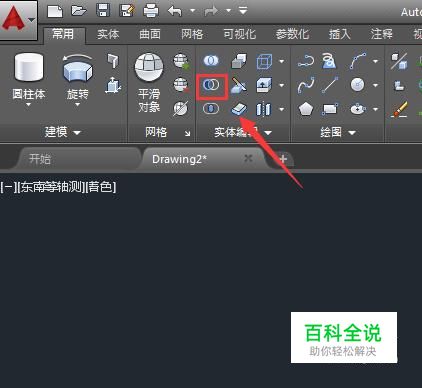The height and width of the screenshot is (388, 422).
Task: Click the Extract Edges wireframe cube icon
Action: click(x=264, y=61)
